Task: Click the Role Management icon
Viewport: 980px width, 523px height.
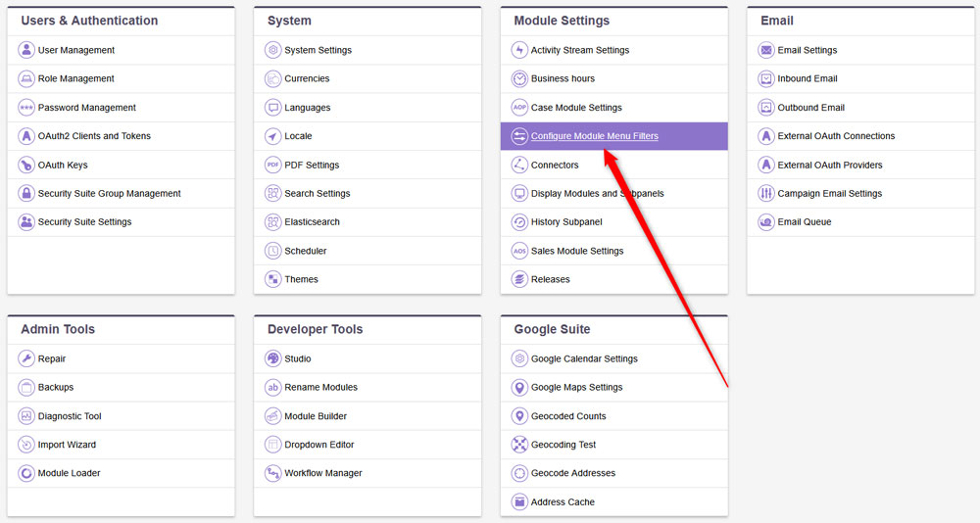Action: 26,78
